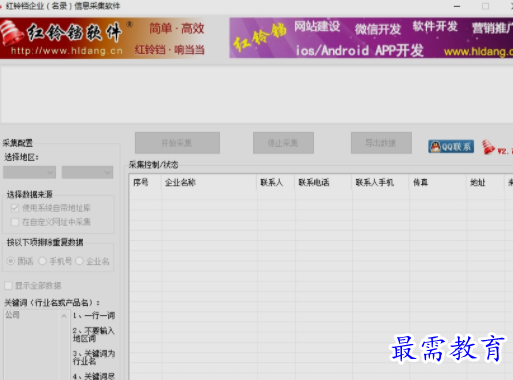
Task: Click the 1、一行一词 hint text
Action: (94, 315)
